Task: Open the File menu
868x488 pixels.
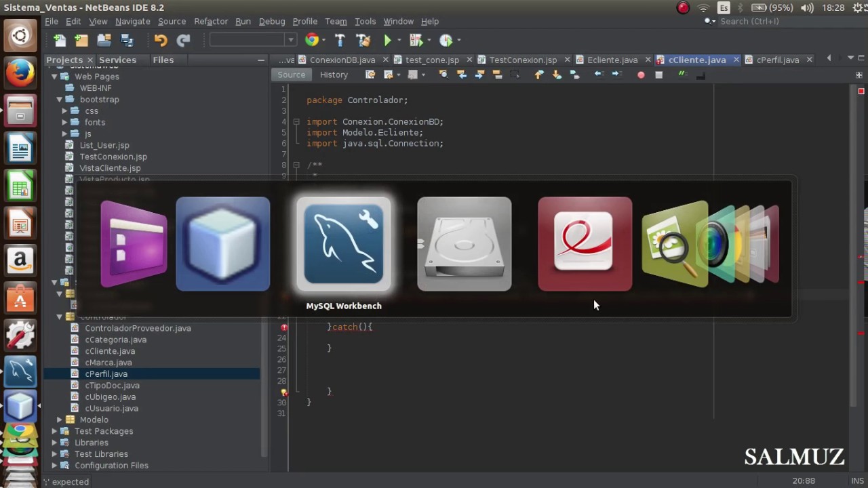Action: (x=52, y=21)
